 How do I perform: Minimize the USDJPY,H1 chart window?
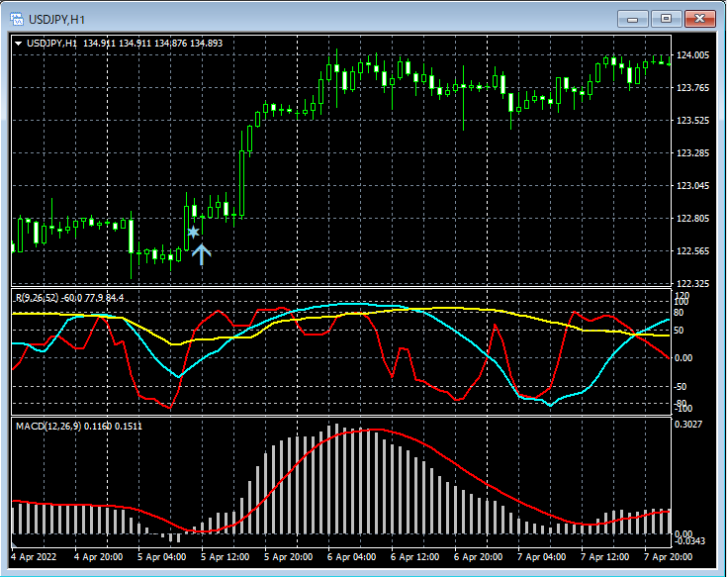coord(634,19)
